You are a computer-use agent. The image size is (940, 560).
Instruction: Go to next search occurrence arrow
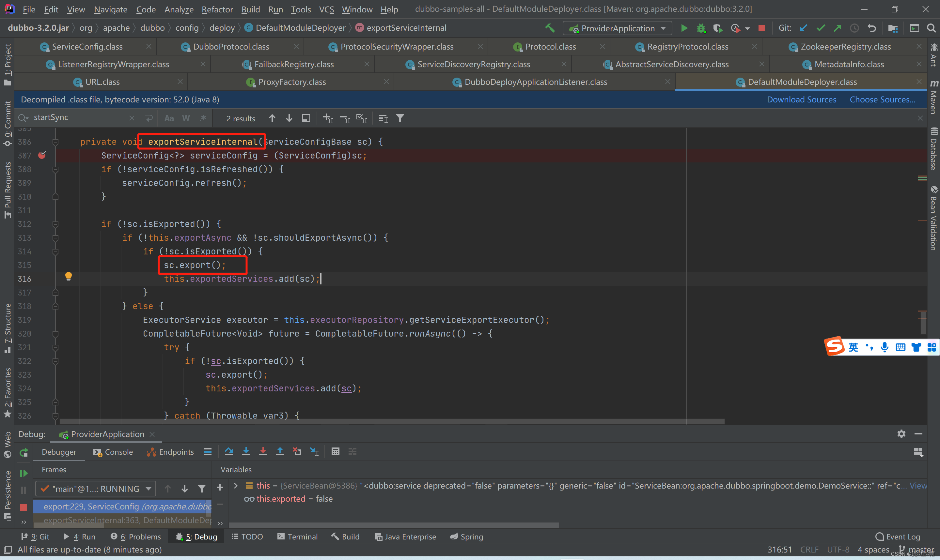click(289, 118)
